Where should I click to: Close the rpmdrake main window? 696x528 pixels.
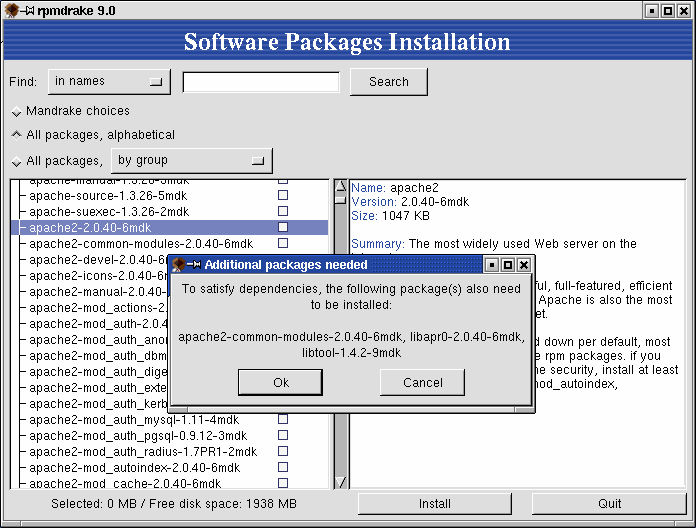(684, 11)
